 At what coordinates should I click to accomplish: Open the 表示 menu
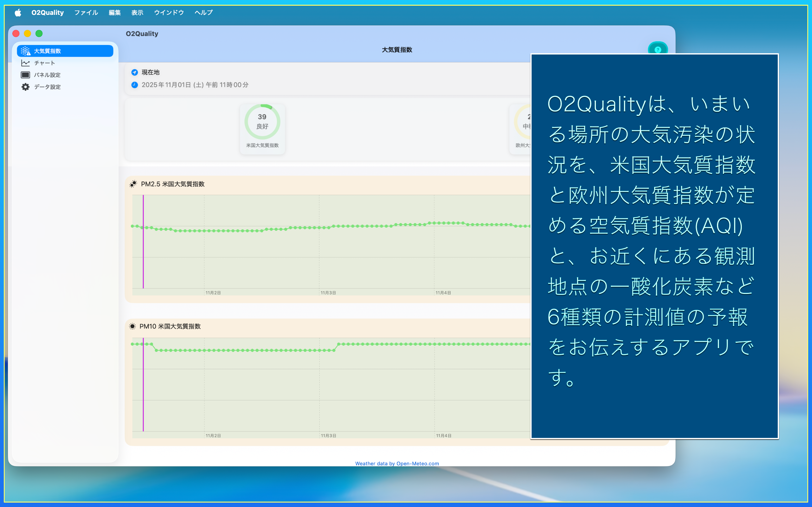137,13
